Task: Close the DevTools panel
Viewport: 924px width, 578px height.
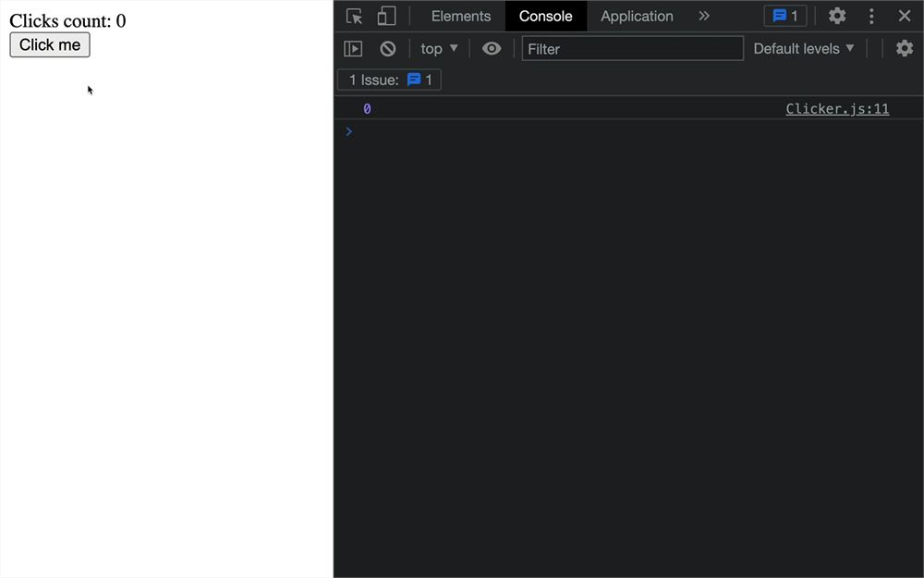Action: coord(905,16)
